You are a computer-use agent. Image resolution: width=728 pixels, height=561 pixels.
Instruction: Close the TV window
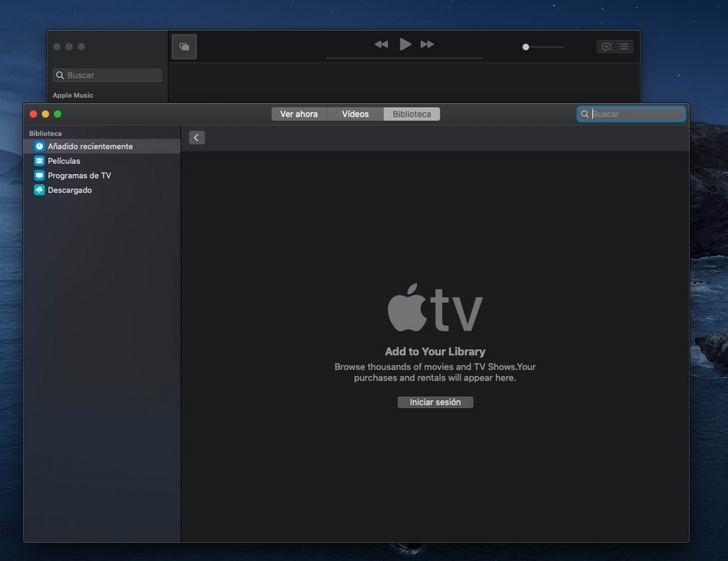click(x=33, y=114)
